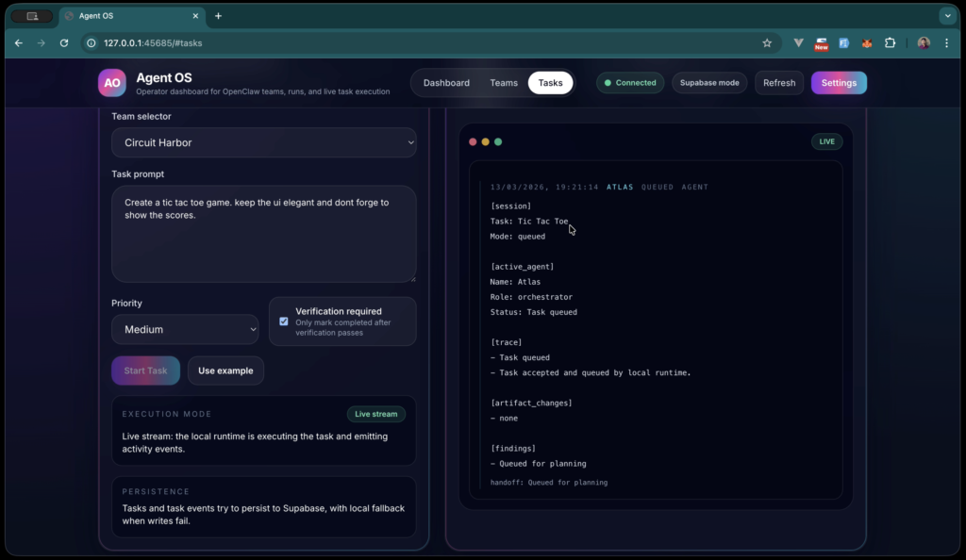This screenshot has width=966, height=560.
Task: Enable Supabase mode
Action: pos(709,82)
